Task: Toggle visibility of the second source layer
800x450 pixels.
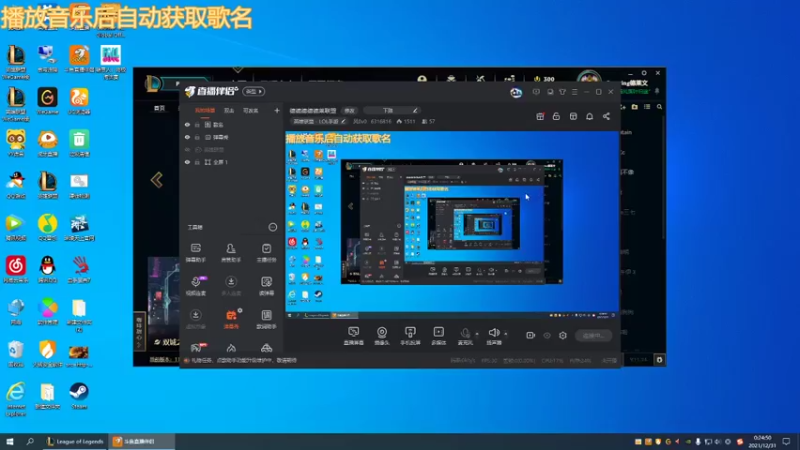Action: pos(187,137)
